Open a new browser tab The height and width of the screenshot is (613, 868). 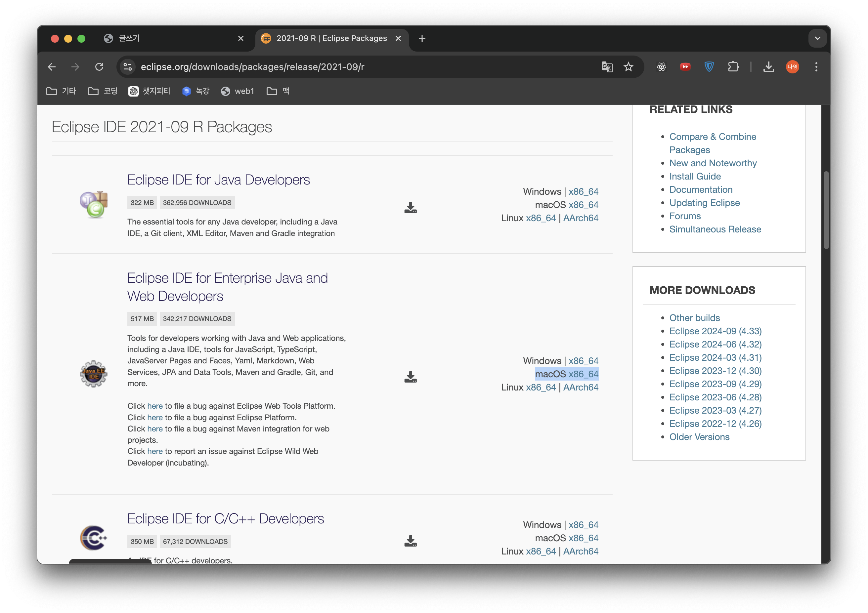[x=422, y=38]
